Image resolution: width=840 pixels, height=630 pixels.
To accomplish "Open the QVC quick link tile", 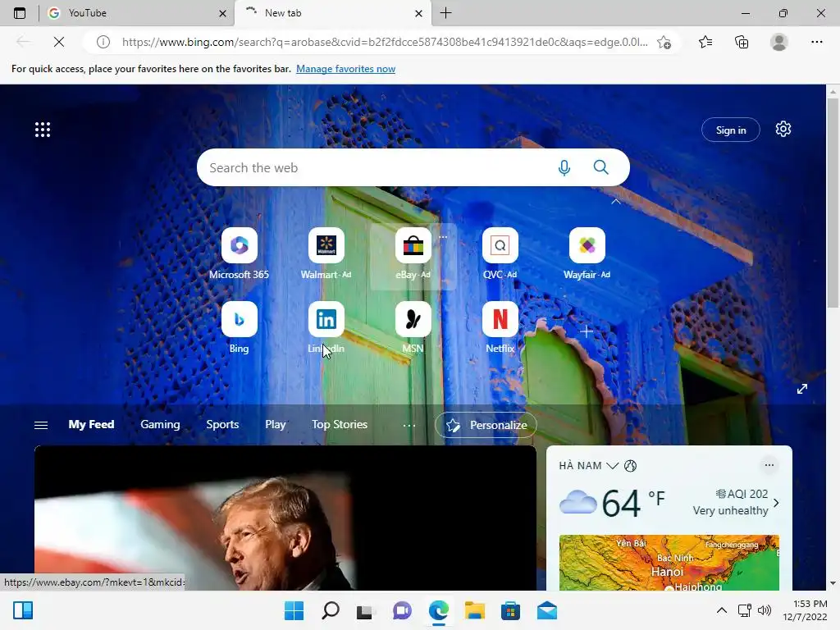I will click(x=500, y=253).
